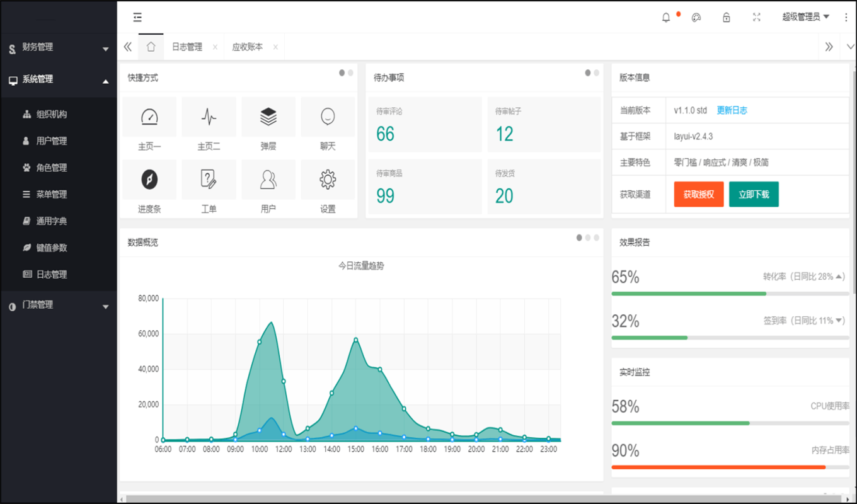The height and width of the screenshot is (504, 857).
Task: Click the 弹层 shortcut icon
Action: (x=268, y=116)
